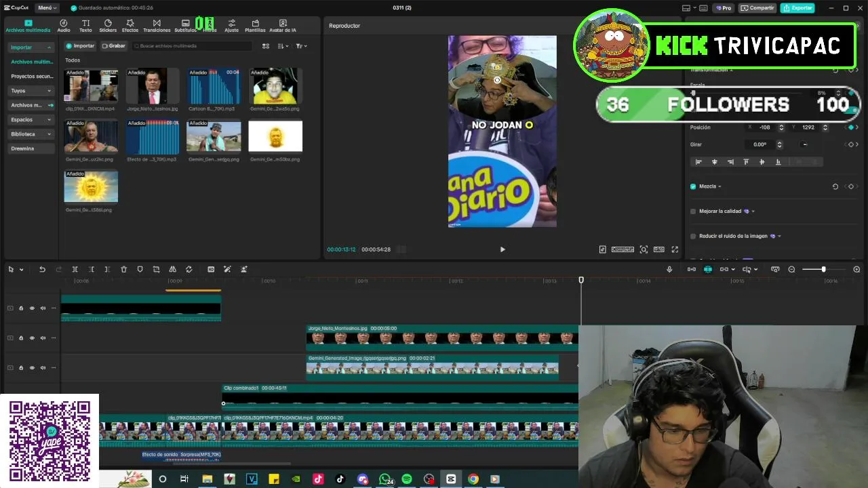
Task: Click the split clip icon
Action: [x=75, y=269]
